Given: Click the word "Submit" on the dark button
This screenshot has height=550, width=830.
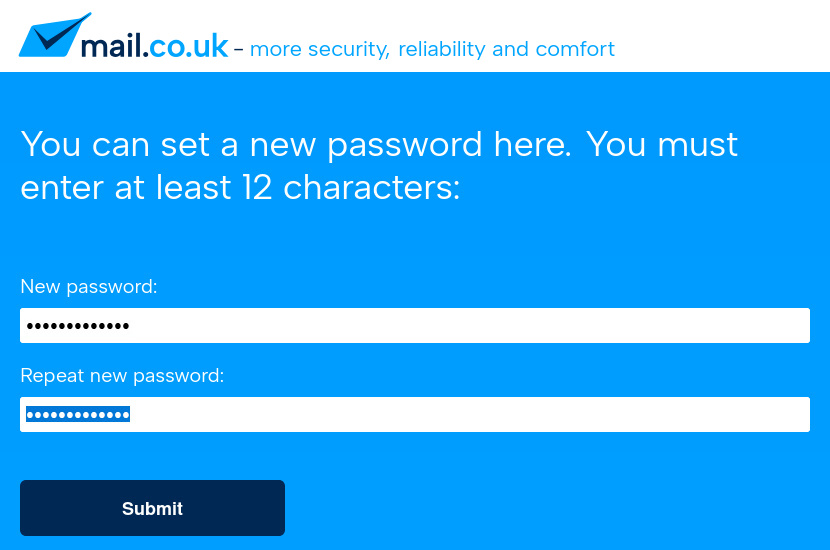Looking at the screenshot, I should click(152, 508).
